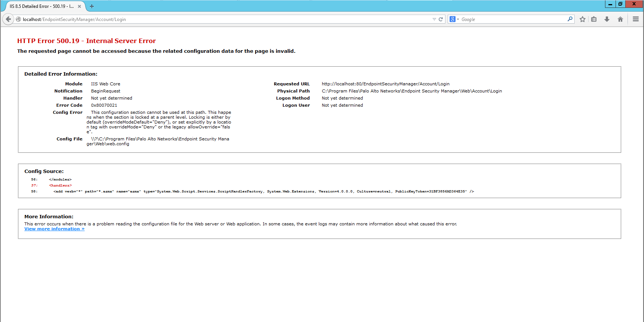This screenshot has width=644, height=322.
Task: Click the Config Error description text
Action: (x=159, y=122)
